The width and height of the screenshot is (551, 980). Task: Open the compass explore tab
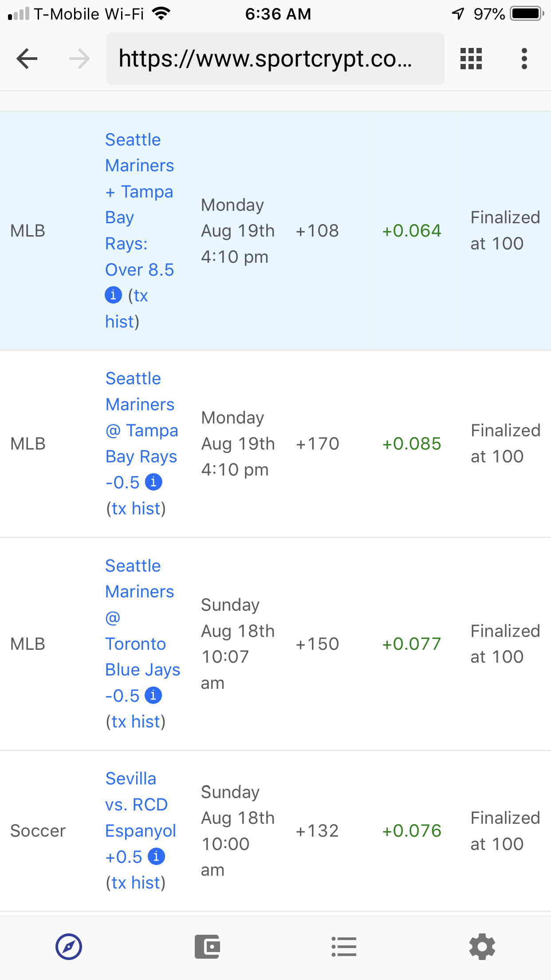tap(69, 947)
